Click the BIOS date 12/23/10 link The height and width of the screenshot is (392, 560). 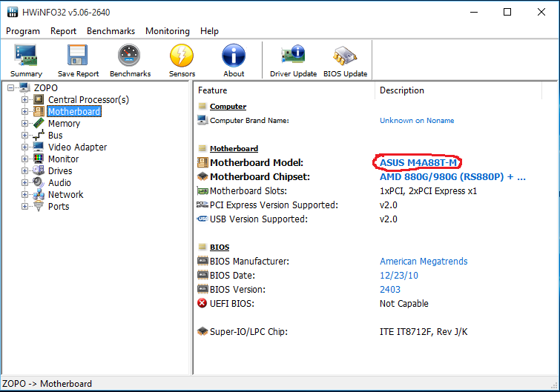398,276
